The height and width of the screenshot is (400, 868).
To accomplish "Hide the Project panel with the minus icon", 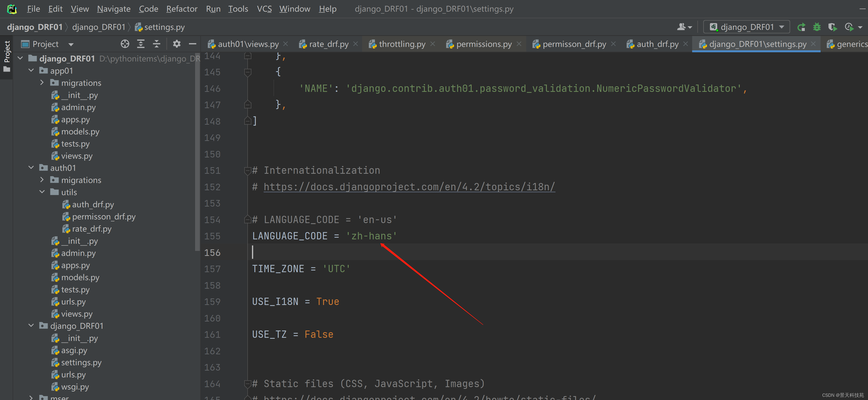I will [192, 44].
